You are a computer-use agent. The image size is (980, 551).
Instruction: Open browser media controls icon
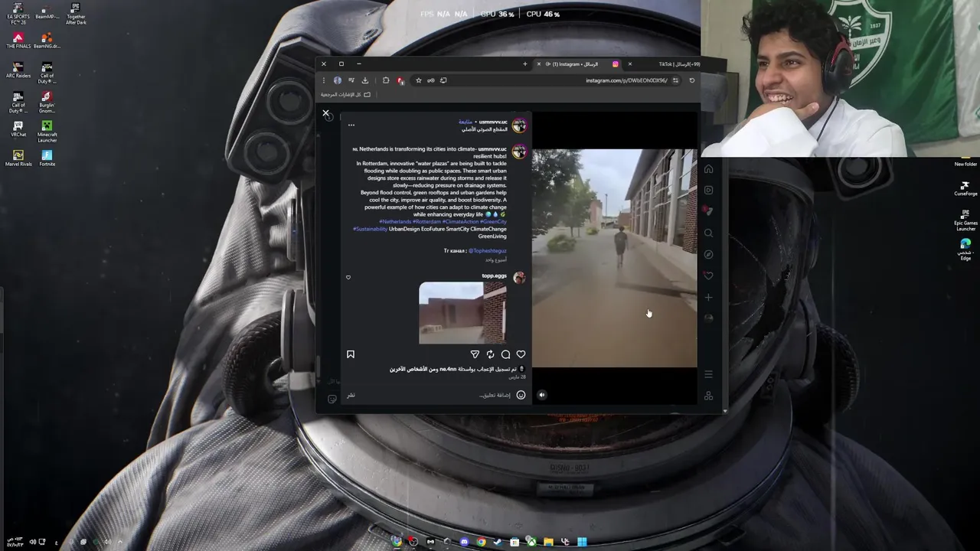[x=351, y=80]
